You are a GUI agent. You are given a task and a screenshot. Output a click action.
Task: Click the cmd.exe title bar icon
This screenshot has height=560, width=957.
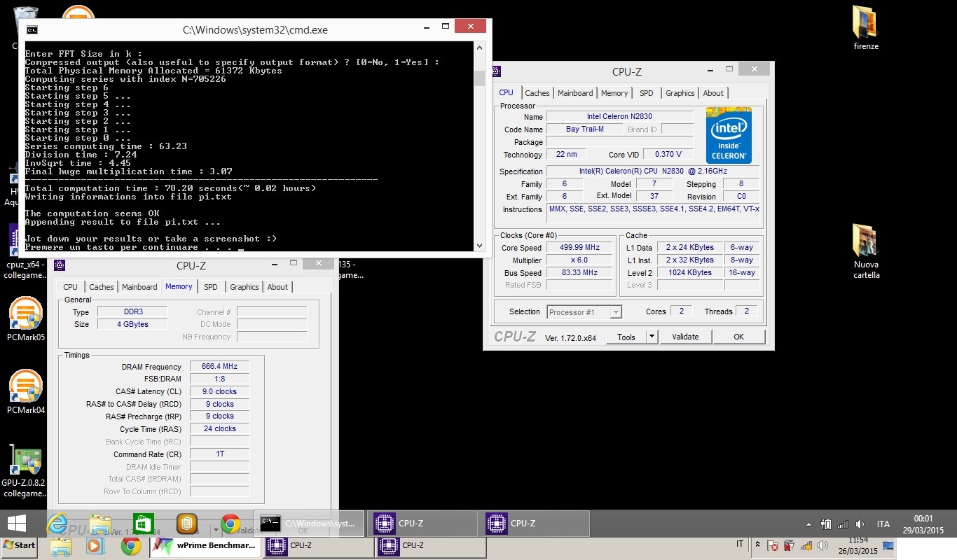[32, 29]
